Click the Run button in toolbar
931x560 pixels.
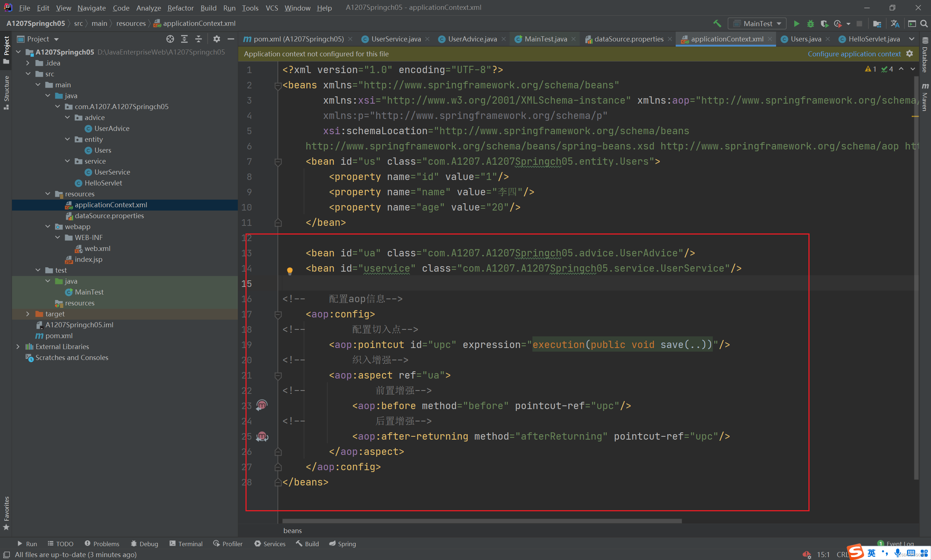[795, 24]
